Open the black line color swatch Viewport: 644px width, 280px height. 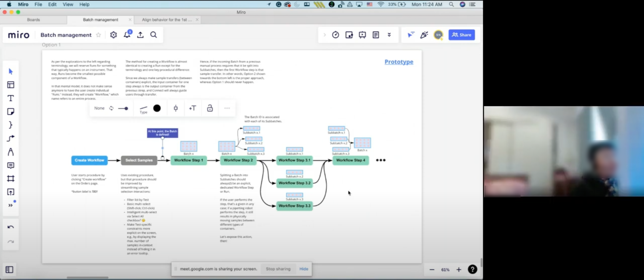[x=157, y=108]
